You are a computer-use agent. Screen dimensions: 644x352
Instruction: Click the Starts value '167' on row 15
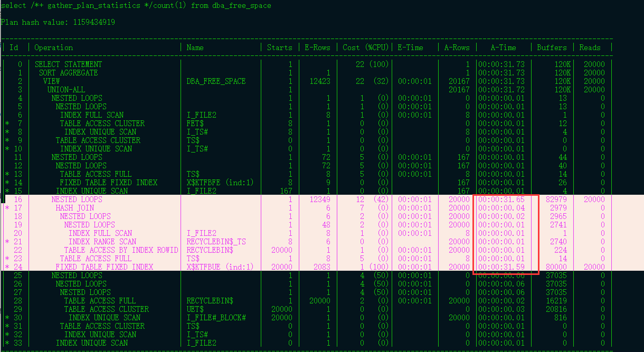286,191
